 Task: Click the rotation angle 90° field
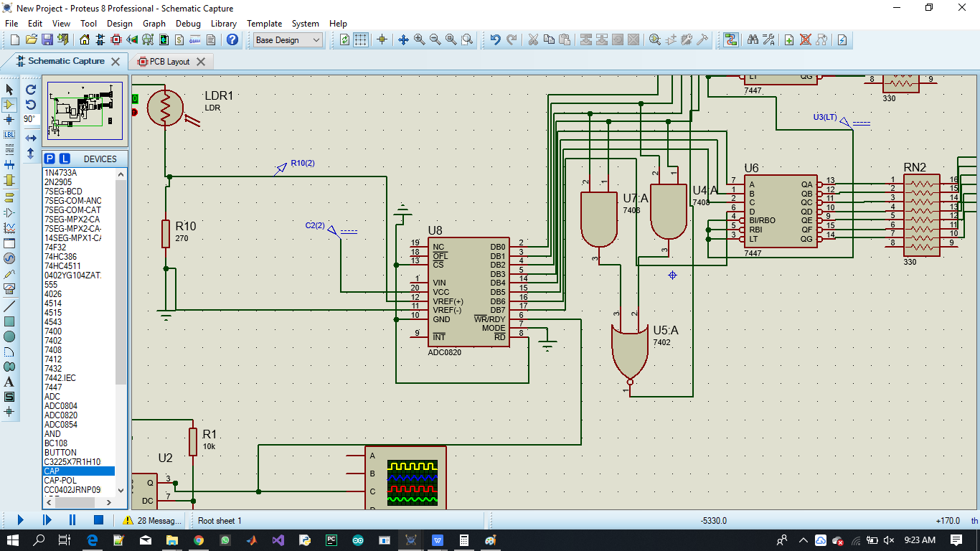pyautogui.click(x=30, y=119)
